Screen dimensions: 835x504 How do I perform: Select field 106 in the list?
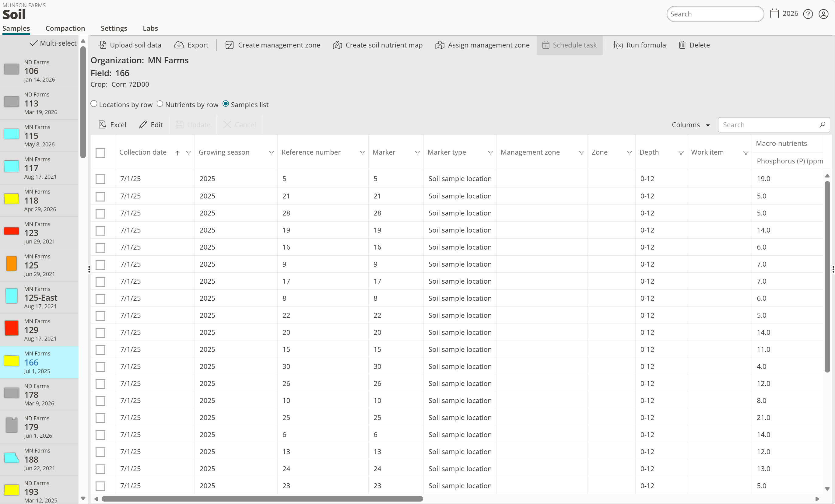tap(39, 71)
